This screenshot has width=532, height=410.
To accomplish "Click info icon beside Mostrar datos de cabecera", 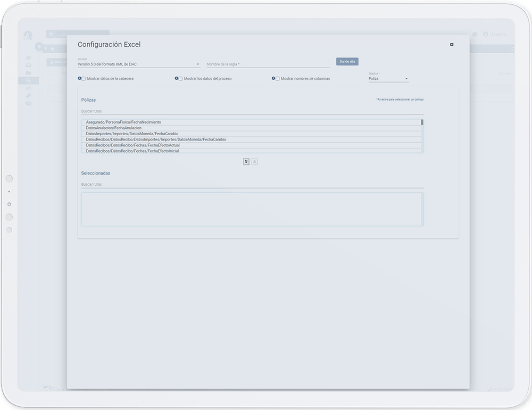I will pyautogui.click(x=79, y=78).
